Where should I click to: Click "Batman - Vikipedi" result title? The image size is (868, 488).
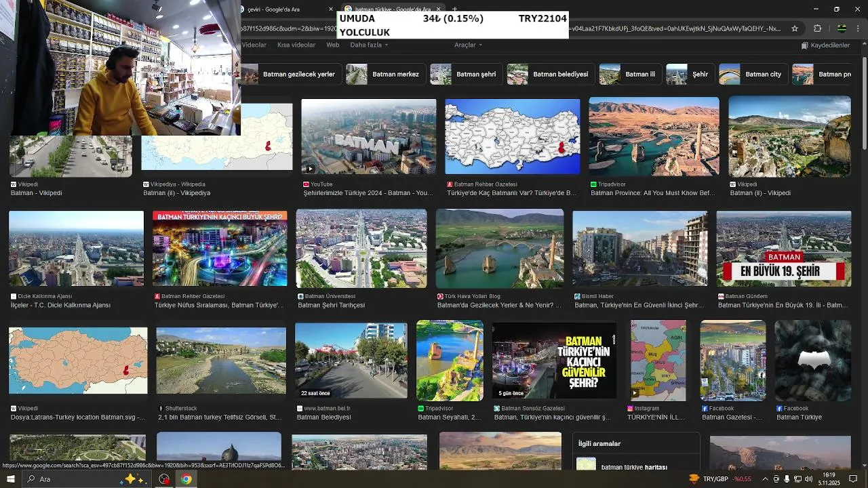pyautogui.click(x=37, y=193)
